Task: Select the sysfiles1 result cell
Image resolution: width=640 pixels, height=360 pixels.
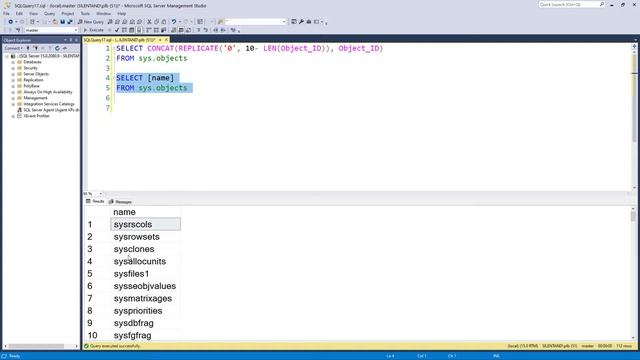Action: (145, 274)
